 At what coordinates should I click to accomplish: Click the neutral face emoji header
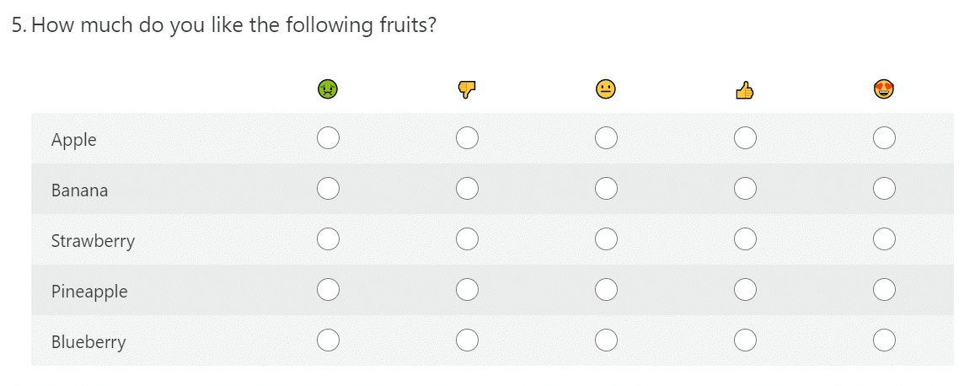[x=606, y=88]
